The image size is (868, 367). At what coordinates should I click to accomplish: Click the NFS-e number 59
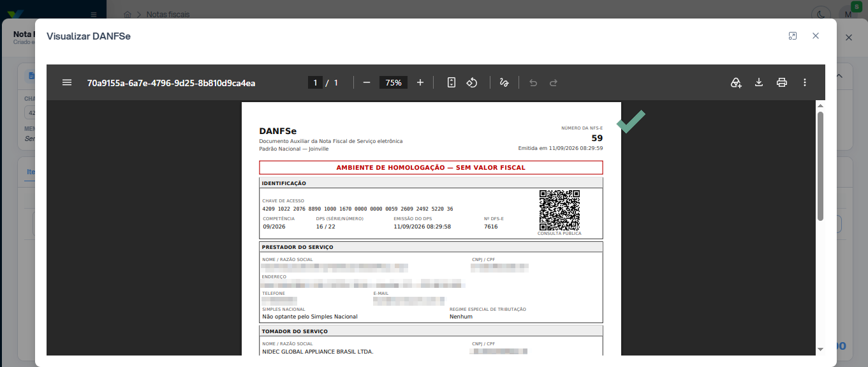(x=597, y=138)
